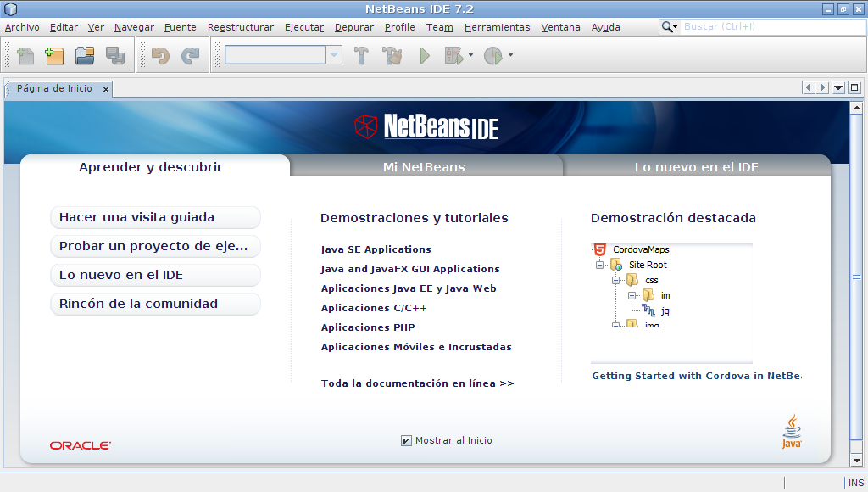Screen dimensions: 868x492
Task: Open the Navegar menu
Action: [135, 27]
